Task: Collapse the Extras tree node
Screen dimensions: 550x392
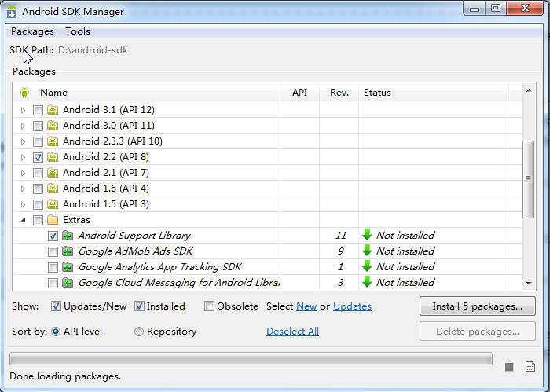Action: (23, 220)
